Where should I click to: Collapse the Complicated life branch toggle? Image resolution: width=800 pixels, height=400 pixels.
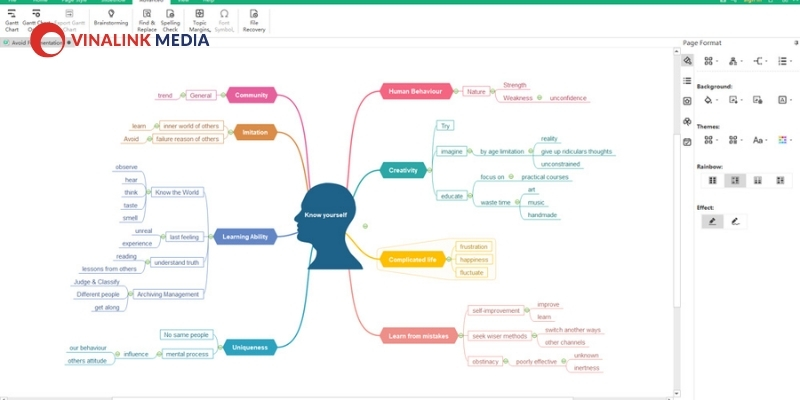tap(448, 260)
